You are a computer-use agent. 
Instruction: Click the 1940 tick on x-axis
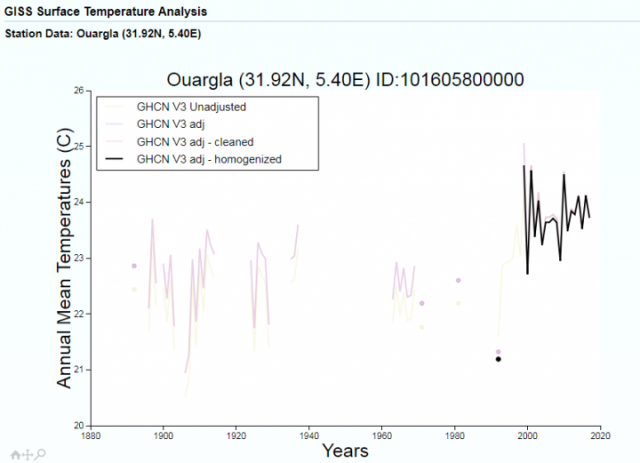309,436
